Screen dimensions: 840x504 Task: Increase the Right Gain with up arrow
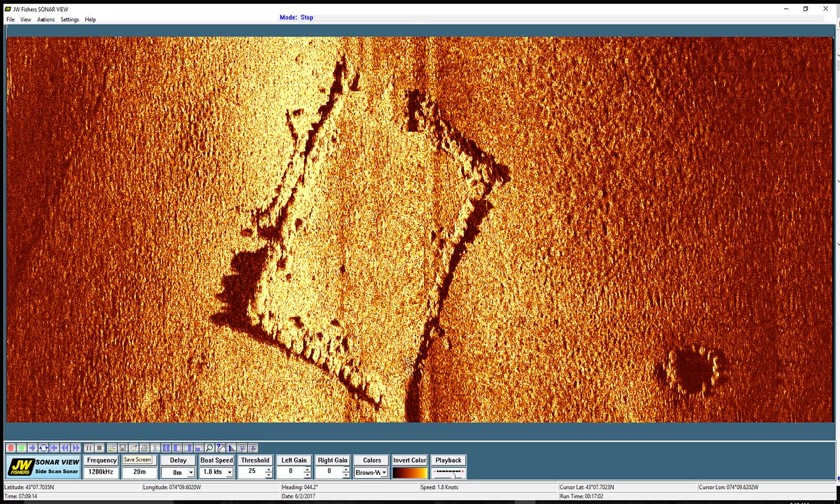(346, 469)
